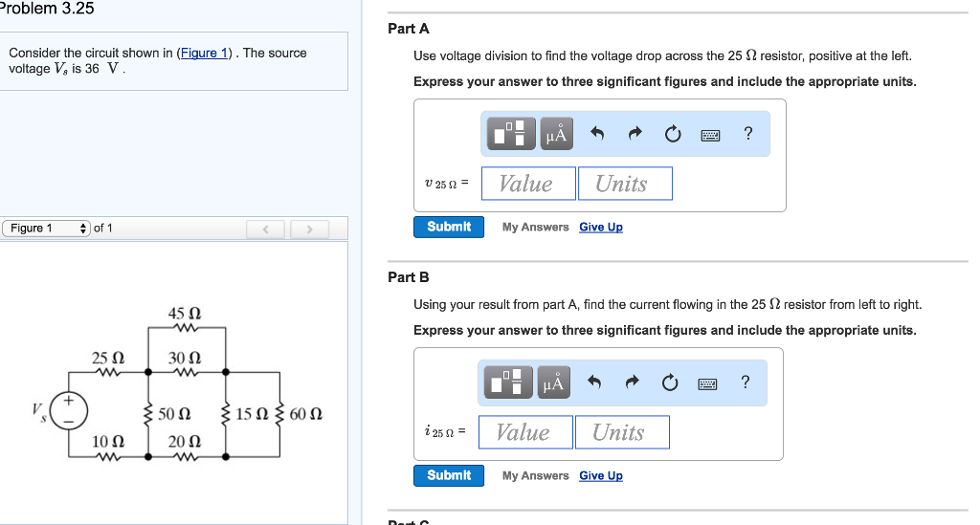The image size is (980, 525).
Task: Click the 60 Ω resistor label
Action: coord(305,414)
